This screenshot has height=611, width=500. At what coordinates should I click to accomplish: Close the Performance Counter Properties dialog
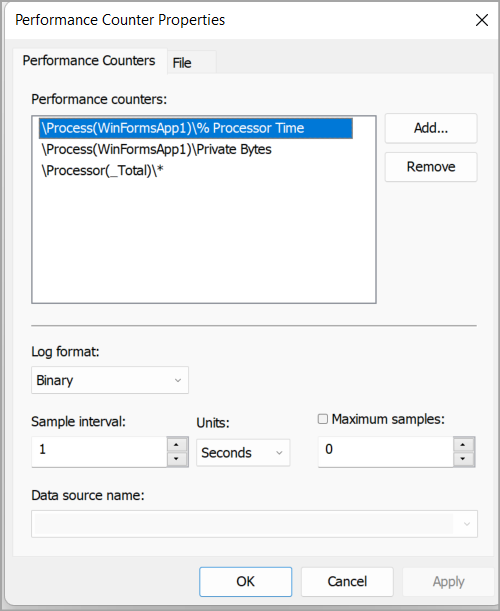(482, 20)
